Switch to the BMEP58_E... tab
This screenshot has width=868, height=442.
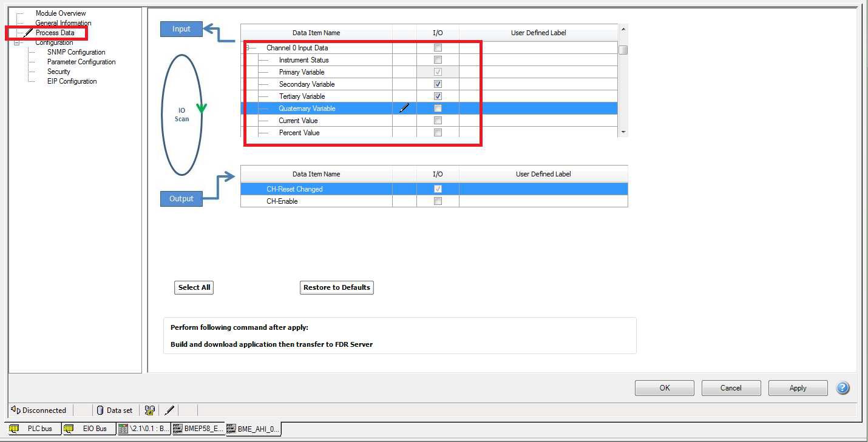click(x=198, y=429)
